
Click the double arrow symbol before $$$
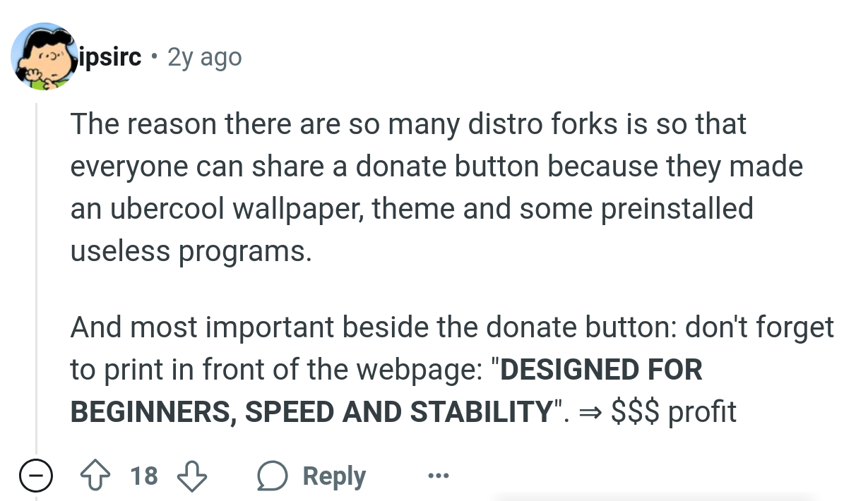pyautogui.click(x=588, y=412)
